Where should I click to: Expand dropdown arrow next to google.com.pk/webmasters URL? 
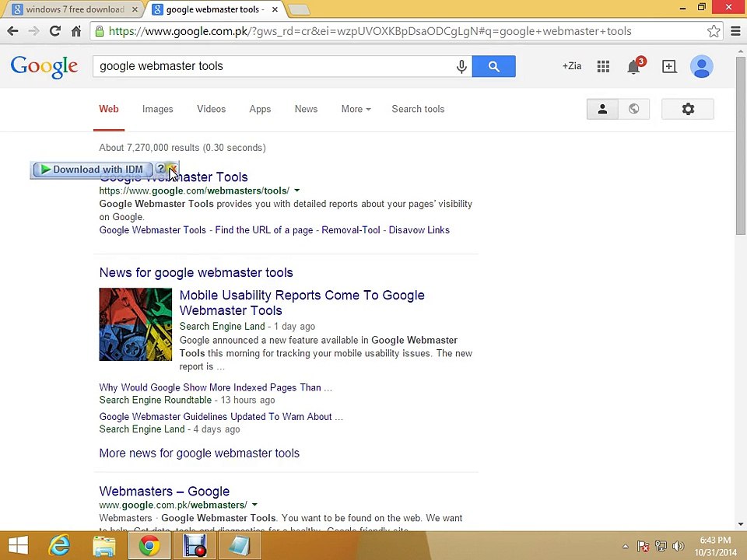pos(254,505)
